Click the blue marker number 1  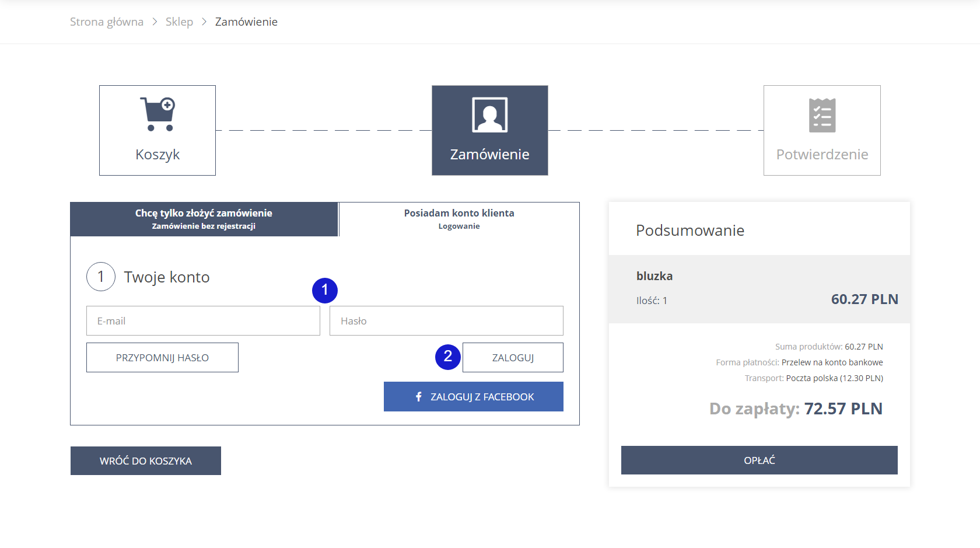coord(325,291)
